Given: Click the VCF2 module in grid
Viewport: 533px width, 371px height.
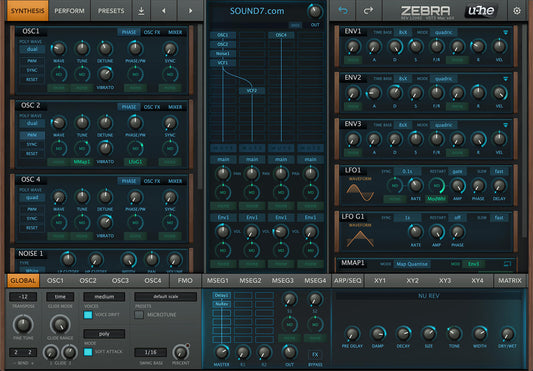Looking at the screenshot, I should (x=252, y=91).
